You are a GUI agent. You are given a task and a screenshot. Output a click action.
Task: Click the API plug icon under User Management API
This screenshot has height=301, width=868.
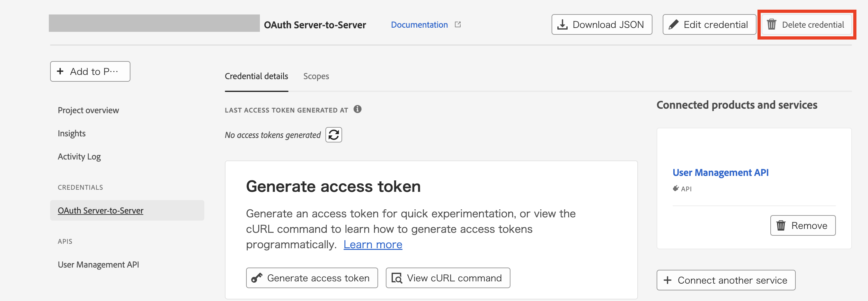[676, 188]
